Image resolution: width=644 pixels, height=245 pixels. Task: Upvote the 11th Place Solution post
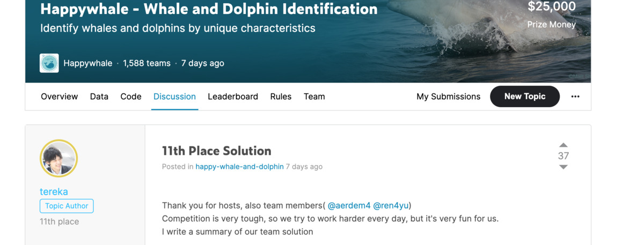click(563, 145)
